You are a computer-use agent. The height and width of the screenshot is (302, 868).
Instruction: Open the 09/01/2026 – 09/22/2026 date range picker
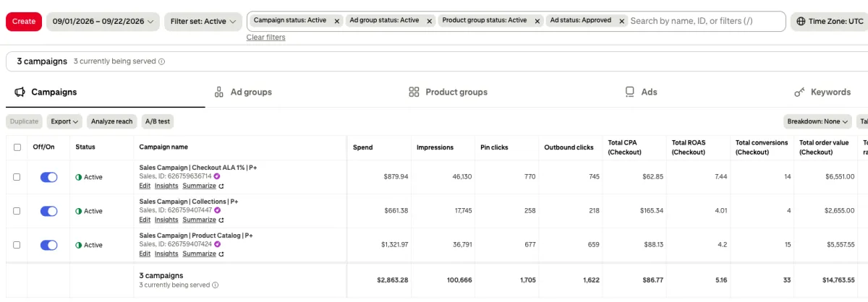[103, 22]
